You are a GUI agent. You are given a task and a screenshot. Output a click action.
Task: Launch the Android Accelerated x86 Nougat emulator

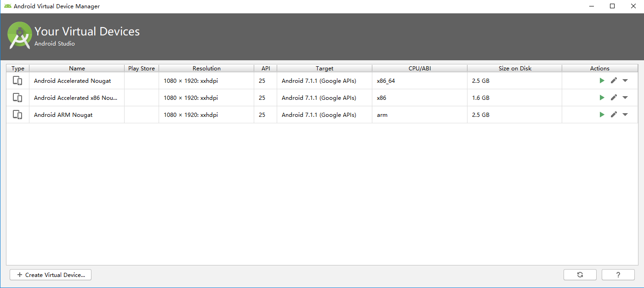[x=602, y=98]
